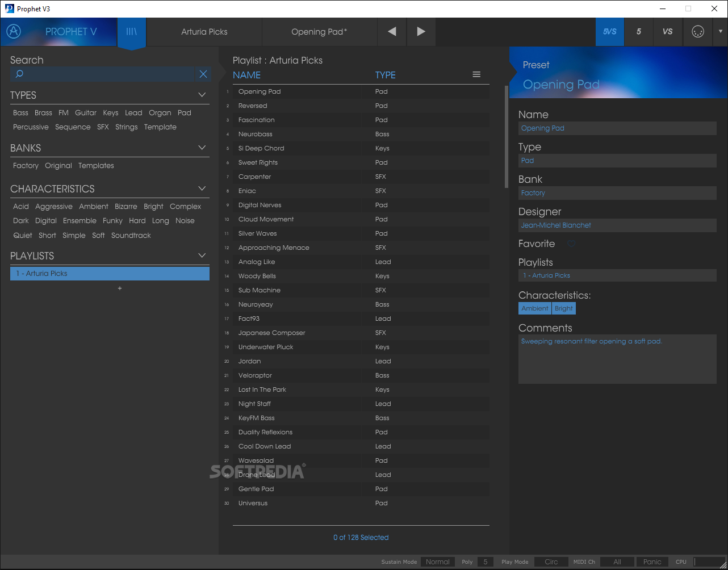Click the search magnifier icon
The image size is (728, 570).
click(19, 74)
